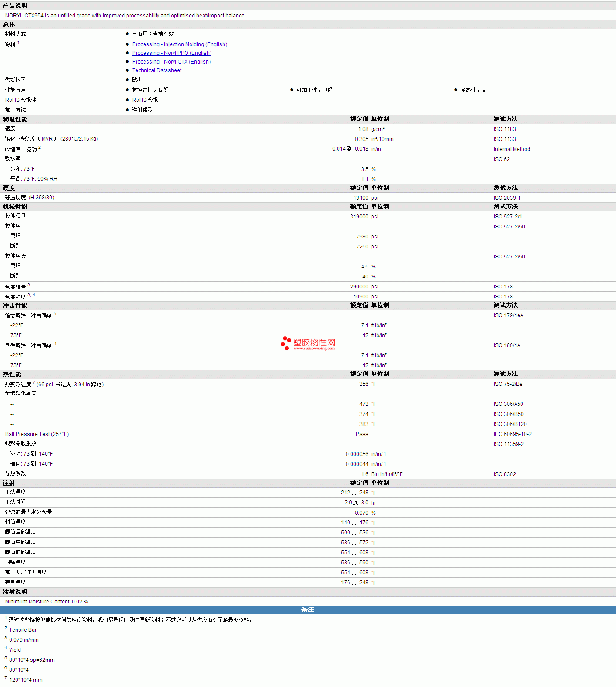The image size is (616, 687).
Task: Select ISO 75-2/Be test method
Action: tap(508, 384)
